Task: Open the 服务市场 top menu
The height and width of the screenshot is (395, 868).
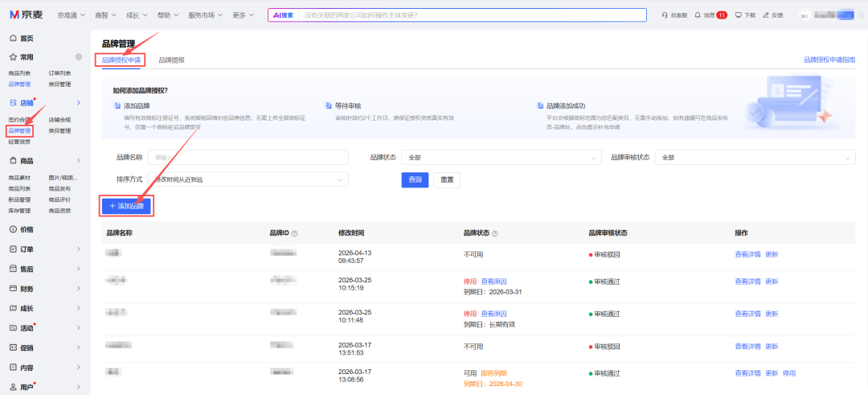Action: 206,15
